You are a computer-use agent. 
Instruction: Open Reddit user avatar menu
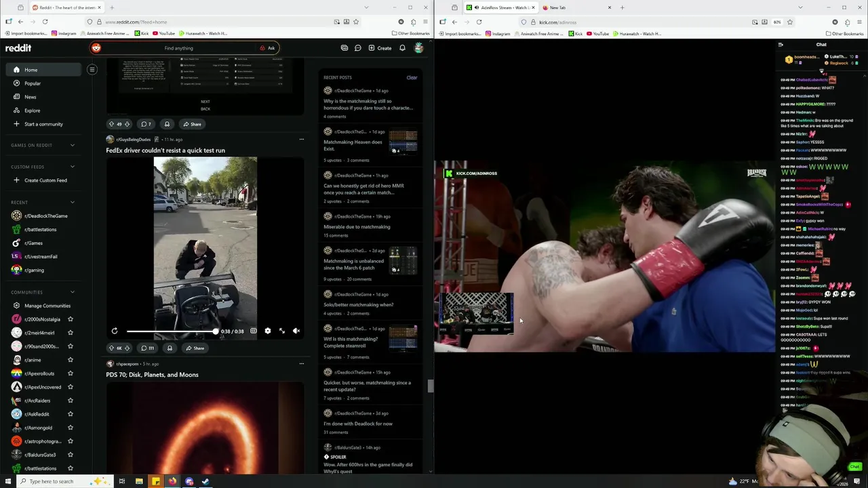pyautogui.click(x=419, y=48)
